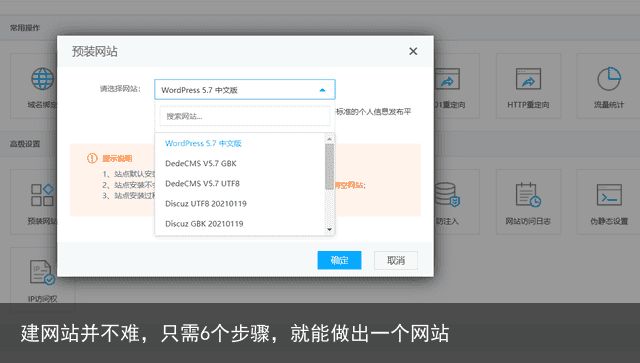Close the 预装网站 dialog
The height and width of the screenshot is (363, 640).
[x=413, y=51]
